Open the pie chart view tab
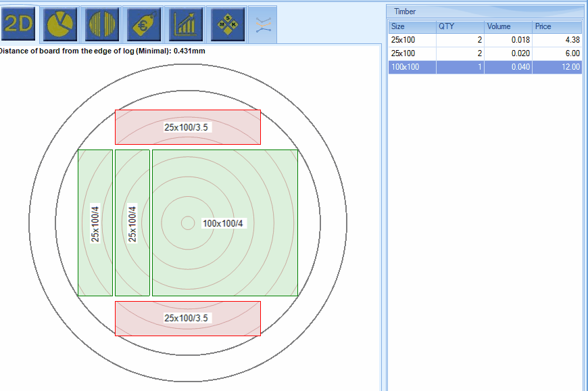The height and width of the screenshot is (391, 588). 60,24
